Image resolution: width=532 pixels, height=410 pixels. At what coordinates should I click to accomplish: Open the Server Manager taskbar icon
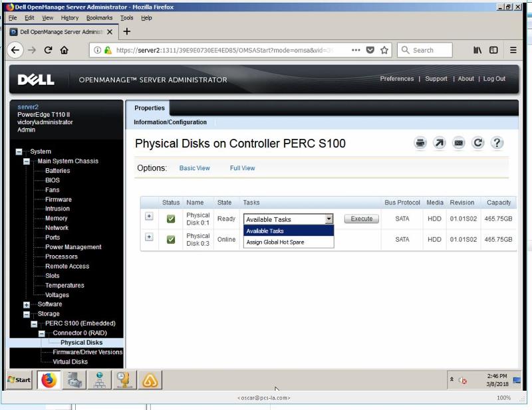74,380
